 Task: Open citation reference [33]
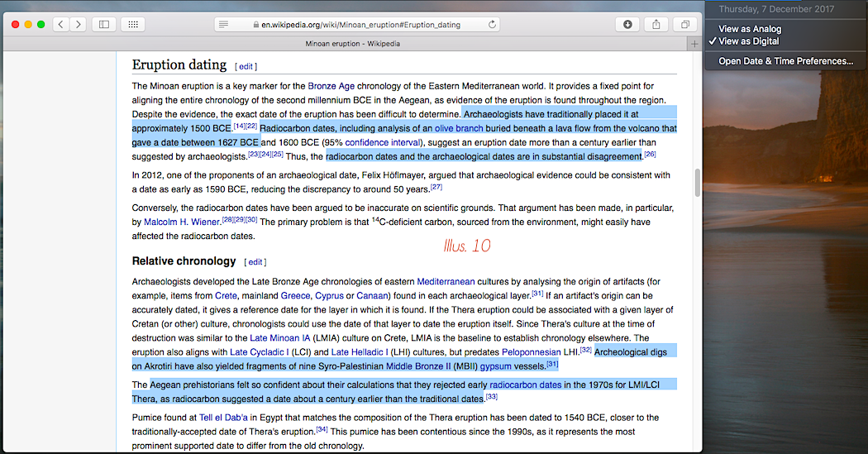click(x=492, y=396)
